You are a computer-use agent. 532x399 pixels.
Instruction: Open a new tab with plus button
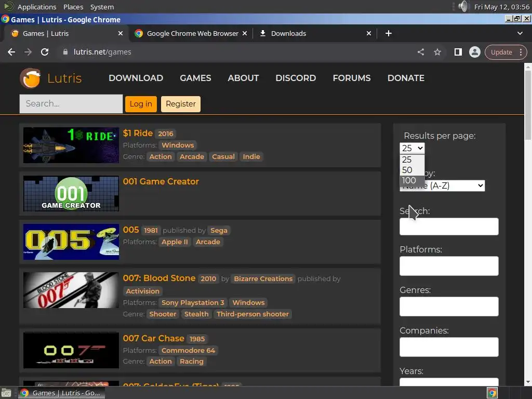pyautogui.click(x=389, y=33)
